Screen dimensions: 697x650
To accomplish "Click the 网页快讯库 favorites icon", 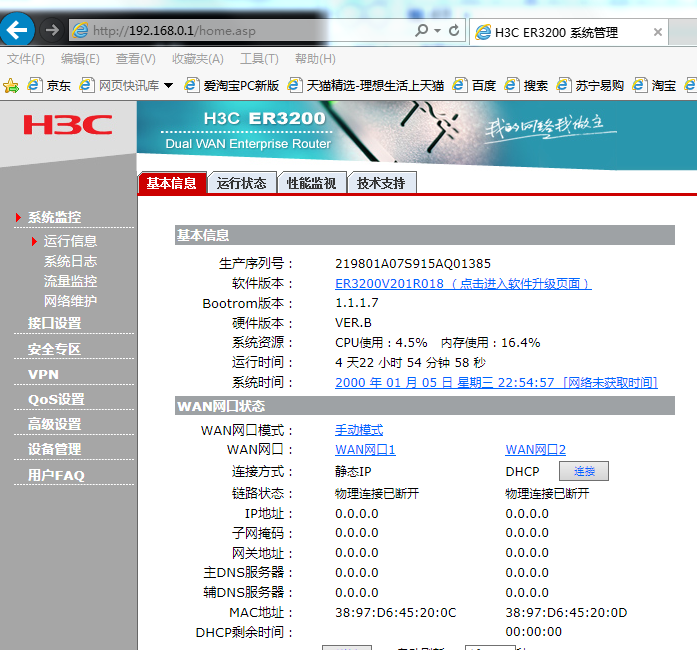I will coord(87,85).
